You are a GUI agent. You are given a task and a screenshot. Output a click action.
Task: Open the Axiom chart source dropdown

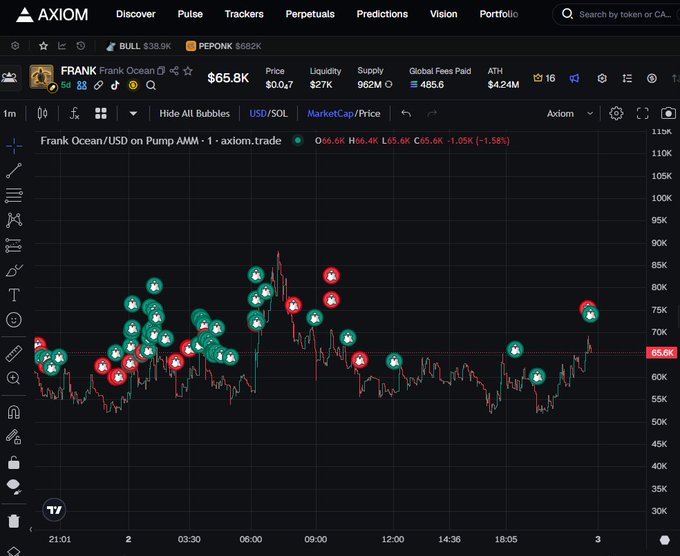570,114
